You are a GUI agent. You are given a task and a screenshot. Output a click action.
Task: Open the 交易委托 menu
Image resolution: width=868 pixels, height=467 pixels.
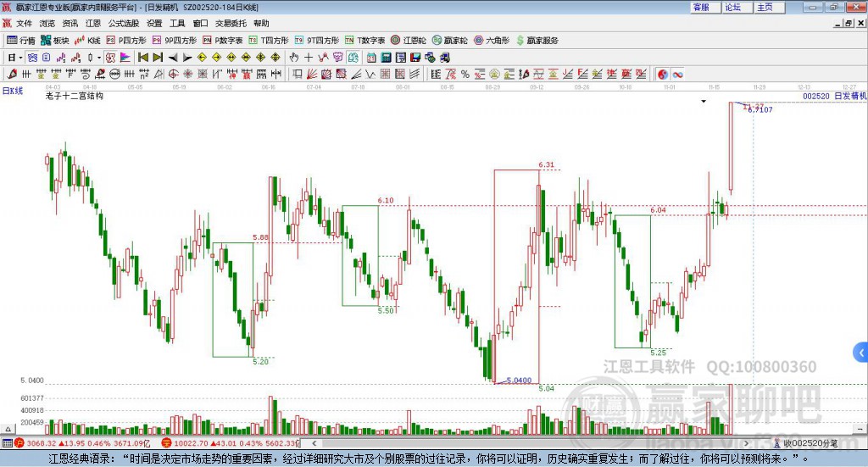(231, 23)
